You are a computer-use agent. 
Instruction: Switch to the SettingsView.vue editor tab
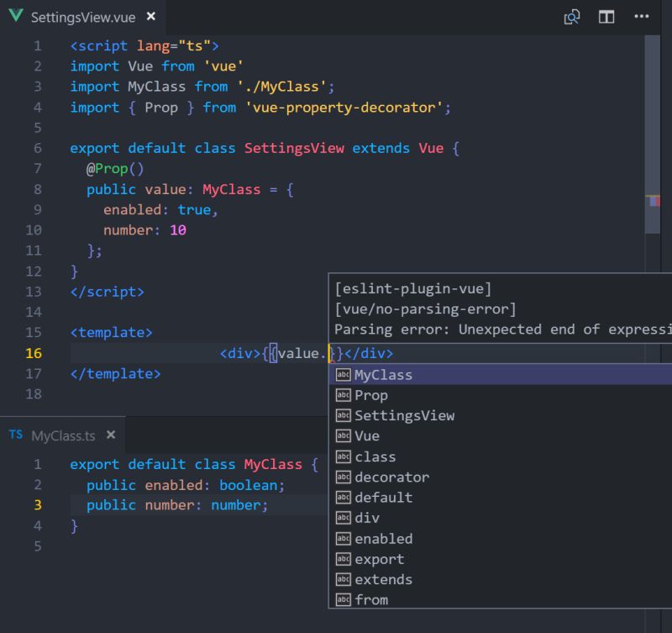tap(78, 14)
